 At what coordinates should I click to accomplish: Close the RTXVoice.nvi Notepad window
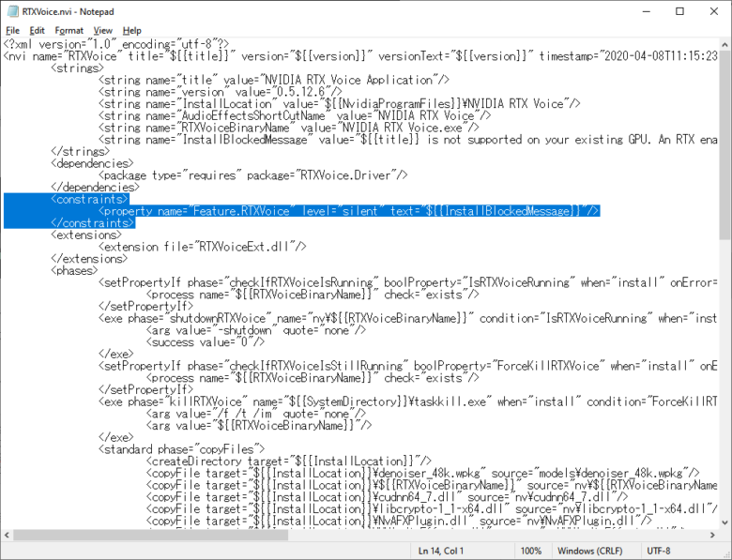714,11
